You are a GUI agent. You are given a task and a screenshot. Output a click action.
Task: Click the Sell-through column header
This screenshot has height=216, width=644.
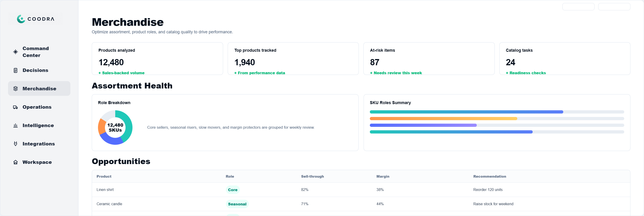point(312,176)
